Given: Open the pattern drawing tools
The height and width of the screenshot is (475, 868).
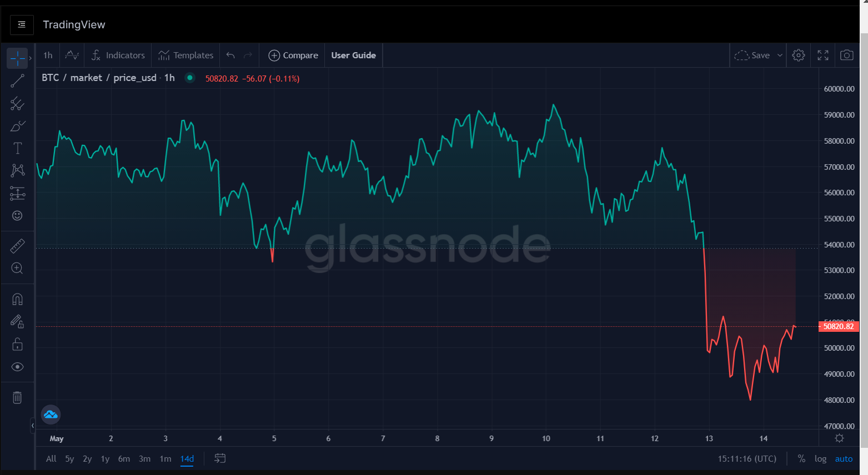Looking at the screenshot, I should click(17, 170).
